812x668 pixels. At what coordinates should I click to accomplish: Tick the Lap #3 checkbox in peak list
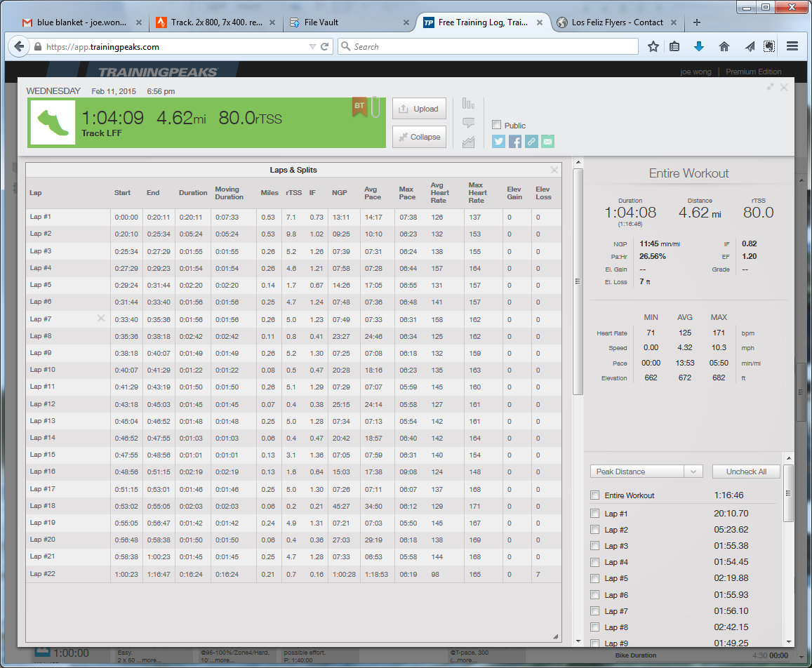[x=595, y=546]
